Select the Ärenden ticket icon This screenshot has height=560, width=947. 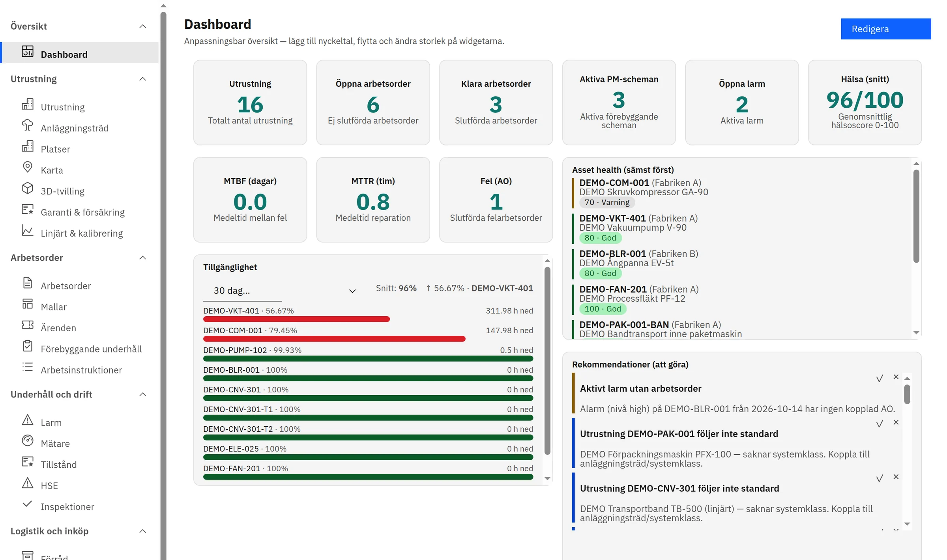click(28, 325)
